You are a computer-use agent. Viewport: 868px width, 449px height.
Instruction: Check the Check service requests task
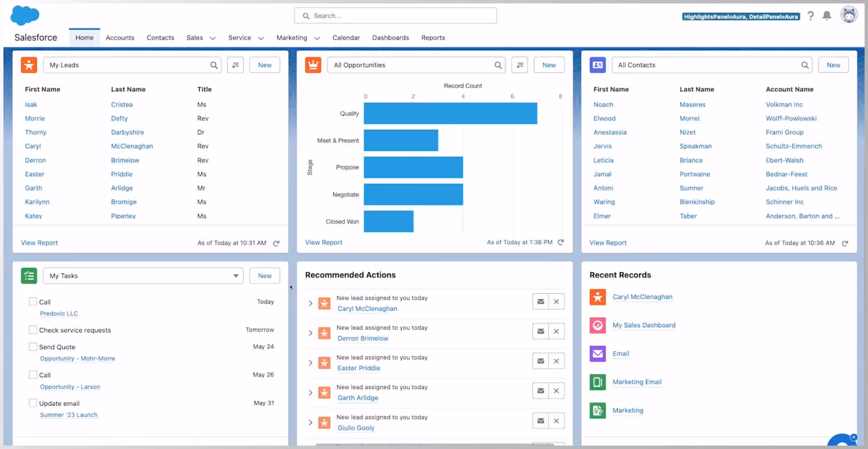33,330
